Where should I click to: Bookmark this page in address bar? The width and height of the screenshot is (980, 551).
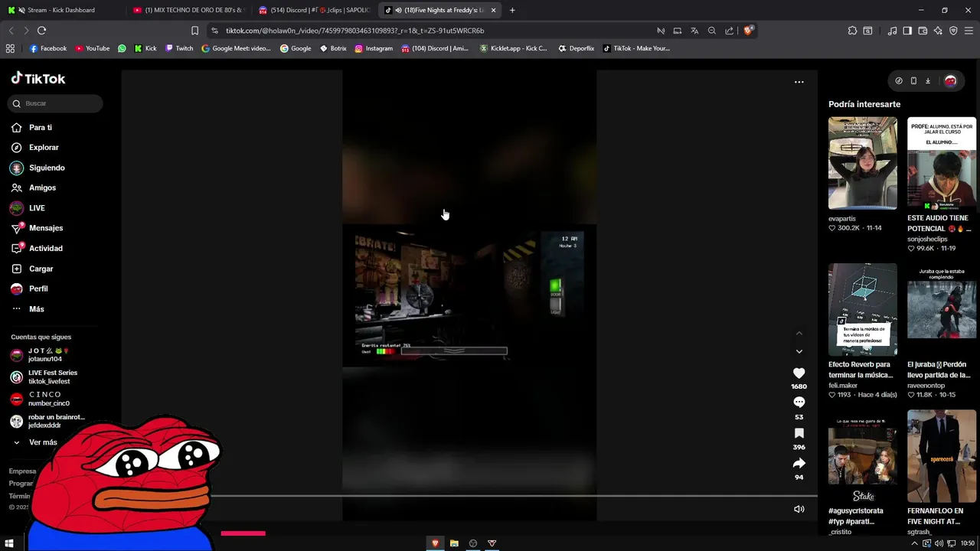click(x=194, y=31)
